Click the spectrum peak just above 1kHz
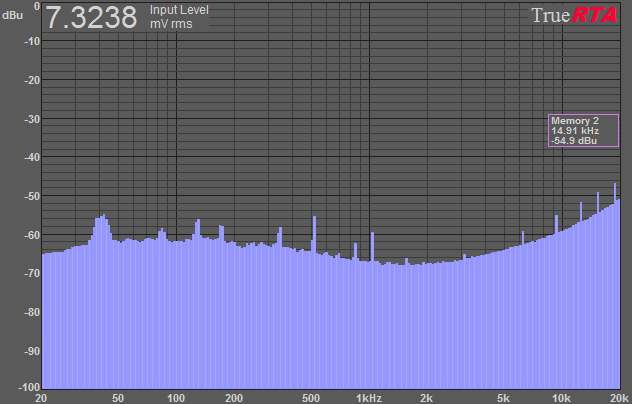The image size is (632, 404). point(374,245)
